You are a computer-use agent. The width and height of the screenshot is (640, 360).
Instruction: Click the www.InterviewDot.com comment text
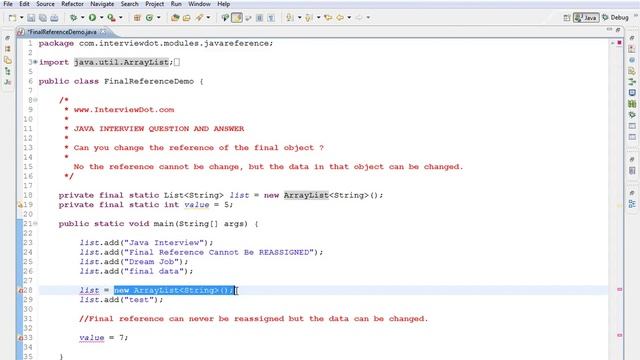[x=124, y=110]
